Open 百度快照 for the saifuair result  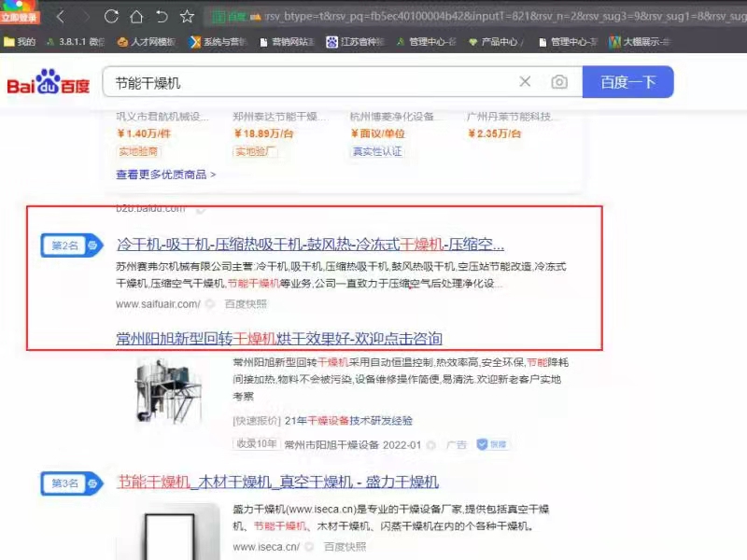(x=246, y=304)
